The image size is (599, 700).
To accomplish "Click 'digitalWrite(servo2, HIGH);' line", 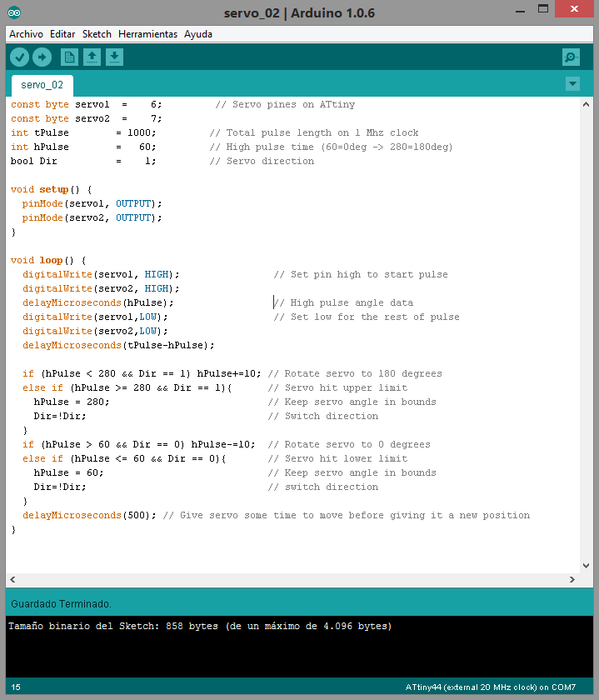I will (101, 289).
